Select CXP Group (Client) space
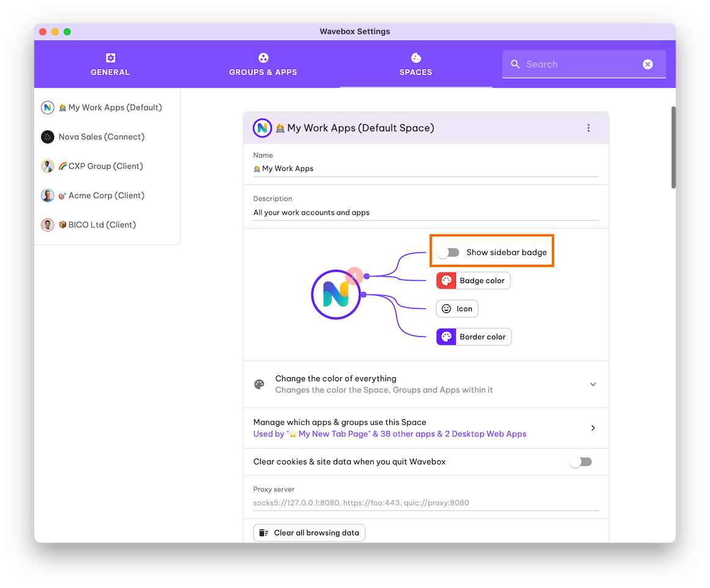Screen dimensions: 710x588 click(x=108, y=166)
